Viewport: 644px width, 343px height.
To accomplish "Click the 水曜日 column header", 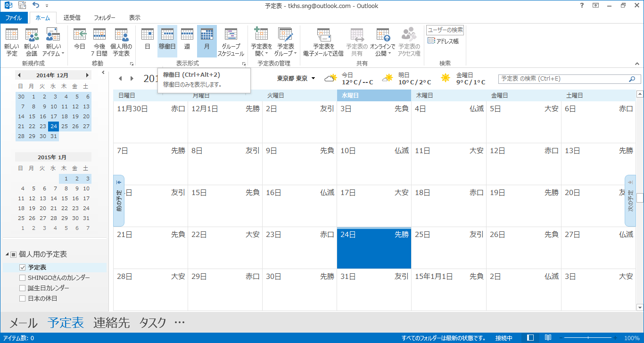I will coord(374,95).
